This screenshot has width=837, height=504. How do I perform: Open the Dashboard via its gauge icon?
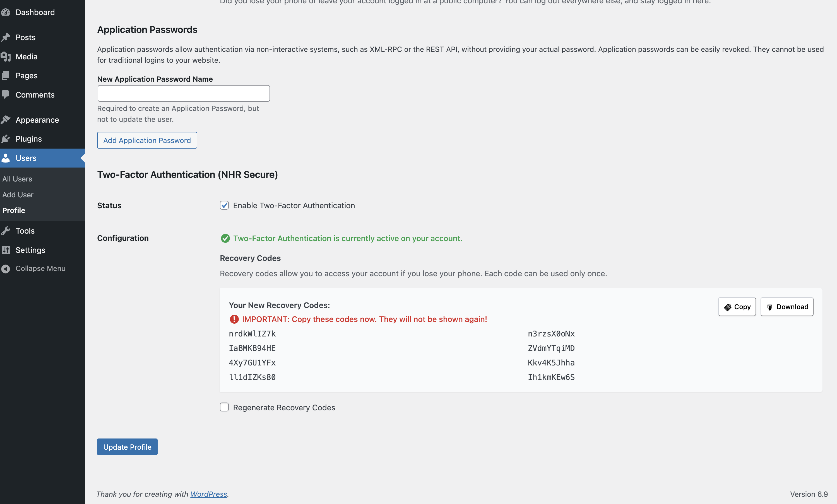coord(6,12)
